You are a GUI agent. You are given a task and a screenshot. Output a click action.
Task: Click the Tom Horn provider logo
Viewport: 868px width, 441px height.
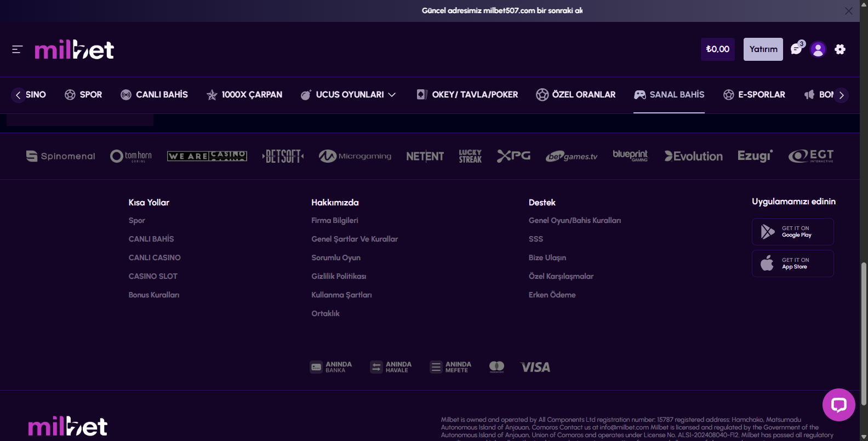click(131, 156)
